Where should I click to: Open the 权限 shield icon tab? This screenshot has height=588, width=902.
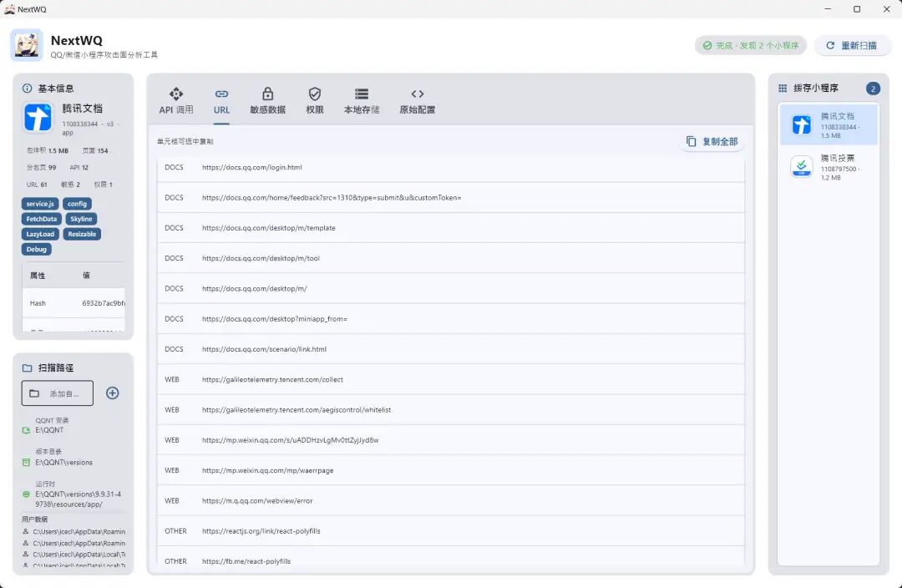pos(315,94)
